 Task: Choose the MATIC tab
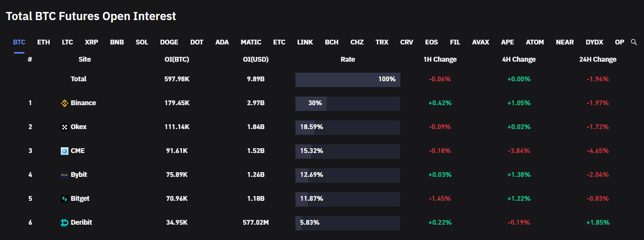[x=251, y=42]
